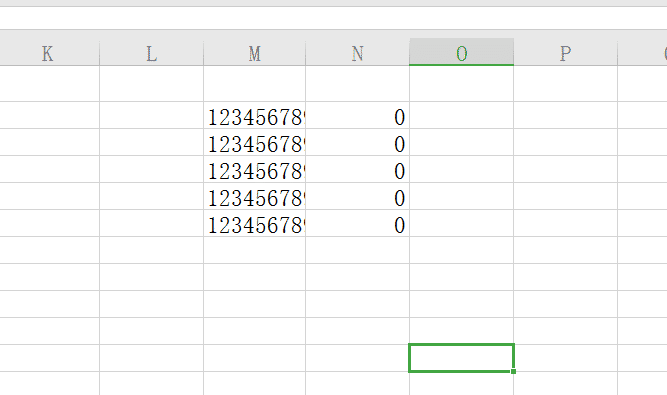Select column N header
The width and height of the screenshot is (667, 395).
pos(357,54)
